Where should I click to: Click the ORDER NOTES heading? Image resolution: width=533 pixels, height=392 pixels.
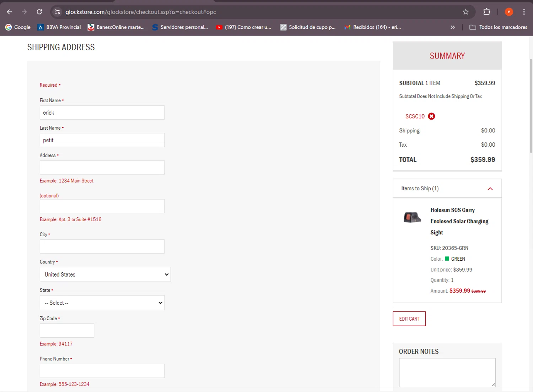click(x=419, y=352)
